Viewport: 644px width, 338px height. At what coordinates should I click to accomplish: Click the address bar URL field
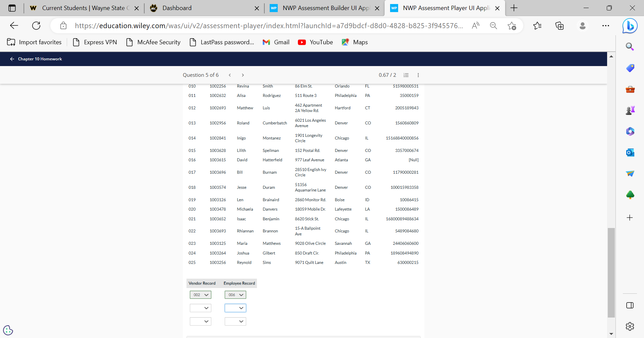(x=269, y=25)
